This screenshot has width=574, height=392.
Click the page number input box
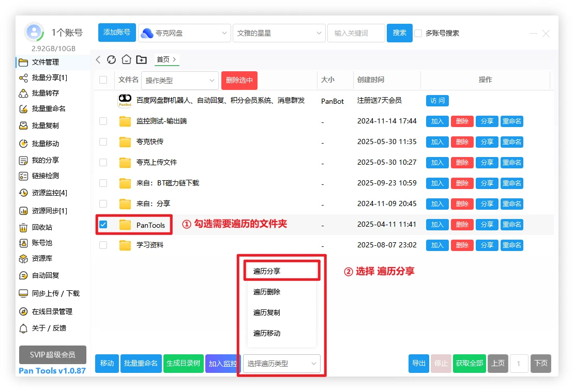[519, 364]
